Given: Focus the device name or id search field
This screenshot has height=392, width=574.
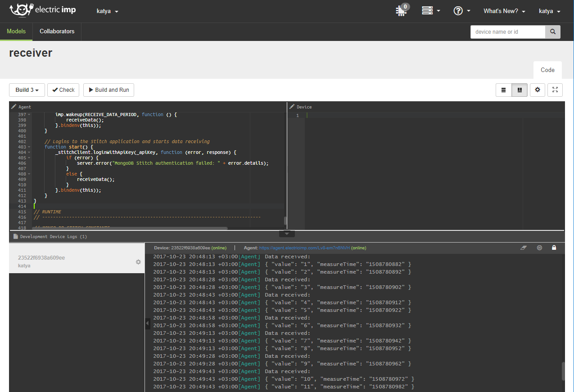Looking at the screenshot, I should coord(508,32).
